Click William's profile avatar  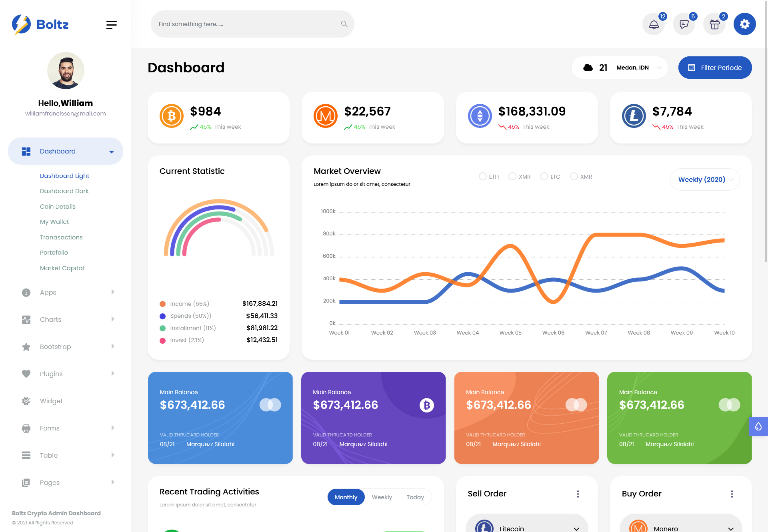(x=66, y=70)
